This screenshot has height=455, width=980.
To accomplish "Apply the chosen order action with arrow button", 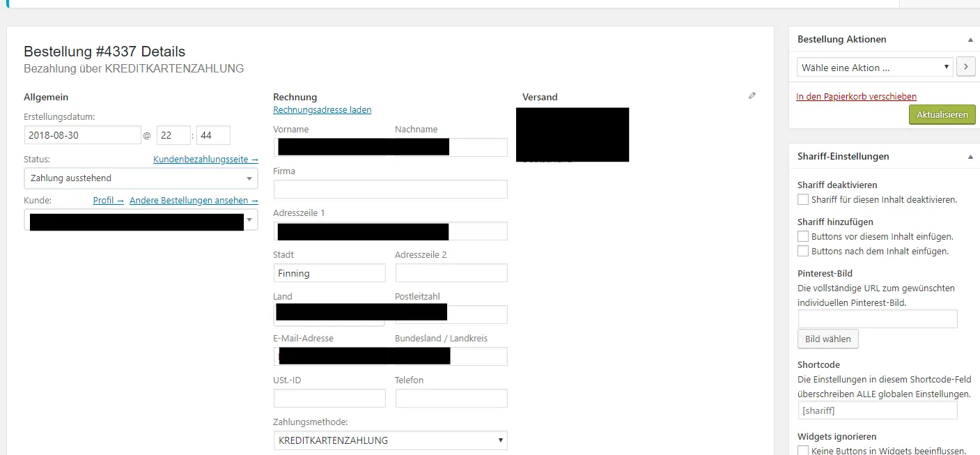I will click(965, 67).
